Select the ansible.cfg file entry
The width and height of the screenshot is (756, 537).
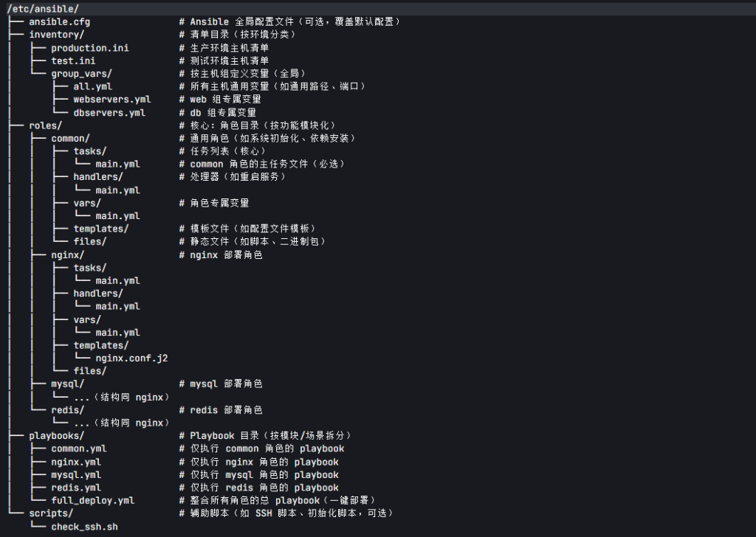click(x=59, y=22)
